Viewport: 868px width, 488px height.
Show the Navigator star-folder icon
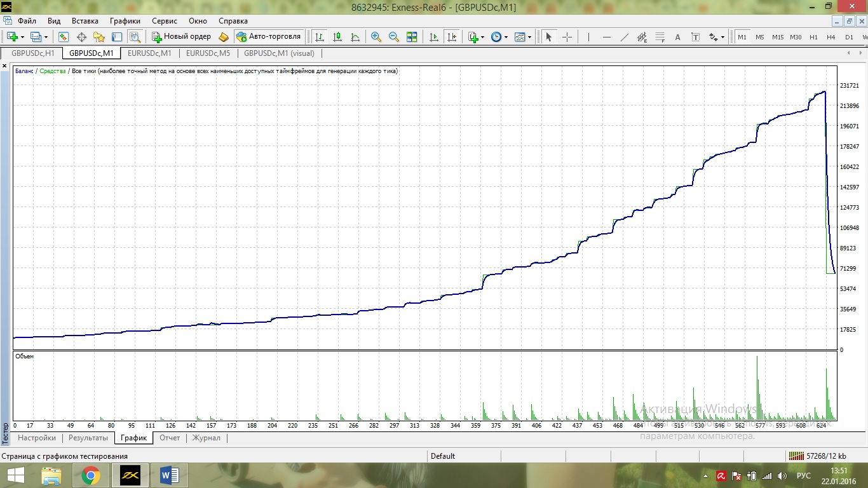pos(99,37)
